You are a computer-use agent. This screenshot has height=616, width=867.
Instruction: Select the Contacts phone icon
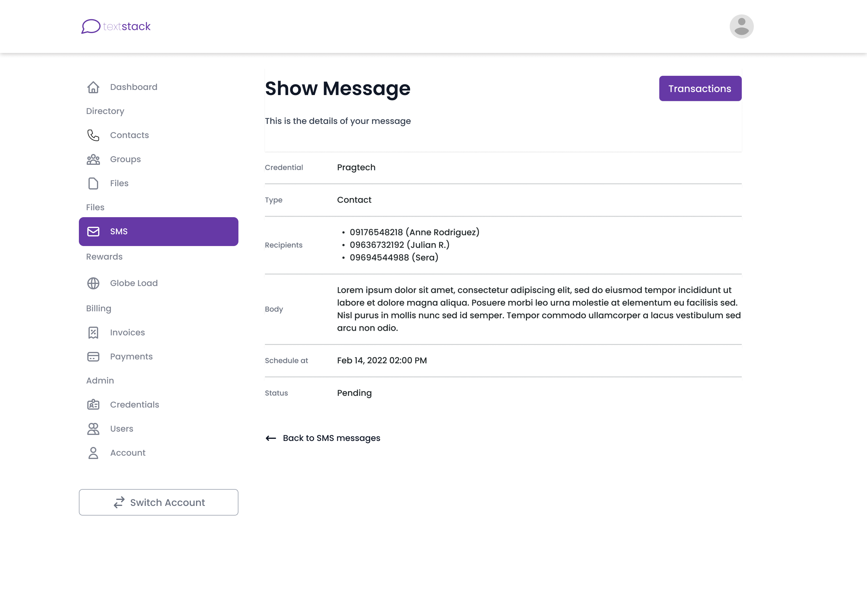pyautogui.click(x=93, y=135)
